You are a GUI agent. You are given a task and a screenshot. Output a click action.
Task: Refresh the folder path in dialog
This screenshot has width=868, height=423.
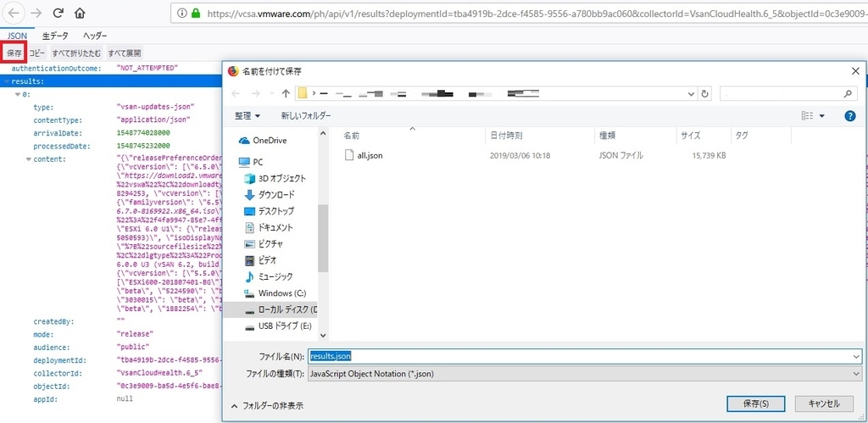point(704,93)
